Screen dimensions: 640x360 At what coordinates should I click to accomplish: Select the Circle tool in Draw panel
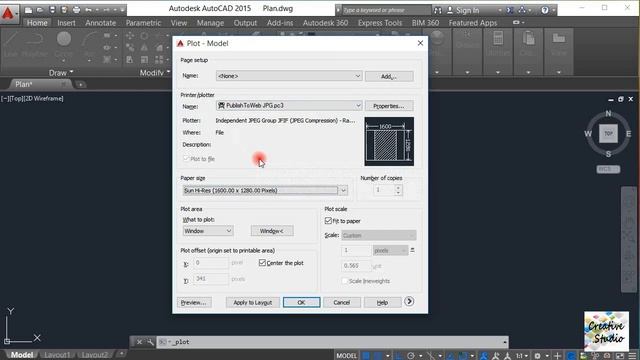64,39
